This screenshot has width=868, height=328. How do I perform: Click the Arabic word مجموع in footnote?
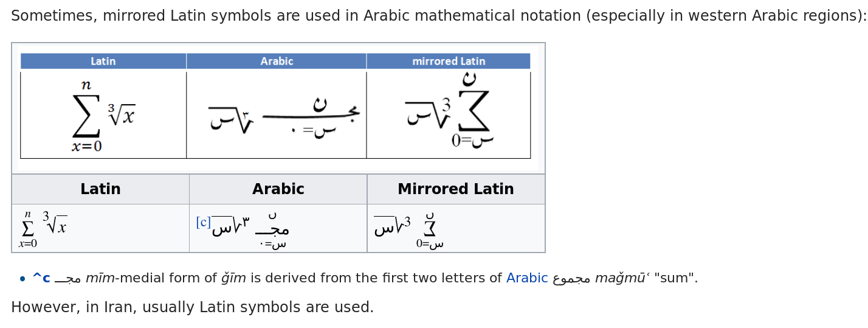pos(571,279)
